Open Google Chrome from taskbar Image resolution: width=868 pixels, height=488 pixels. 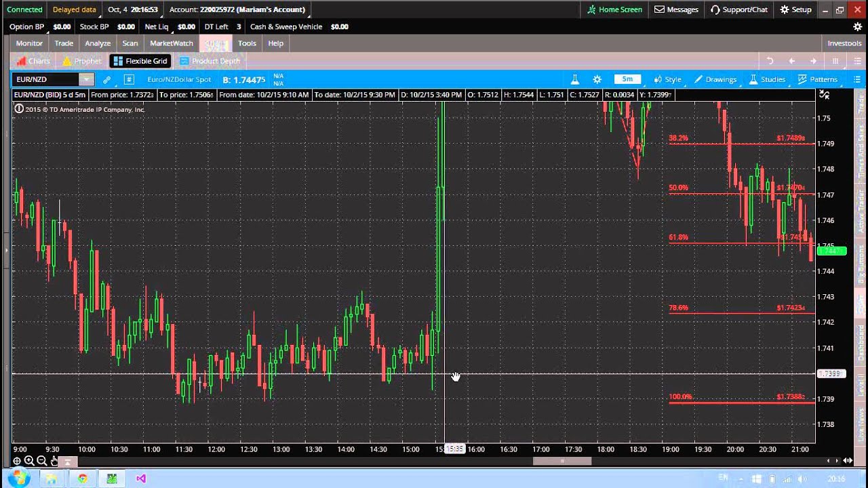tap(82, 479)
